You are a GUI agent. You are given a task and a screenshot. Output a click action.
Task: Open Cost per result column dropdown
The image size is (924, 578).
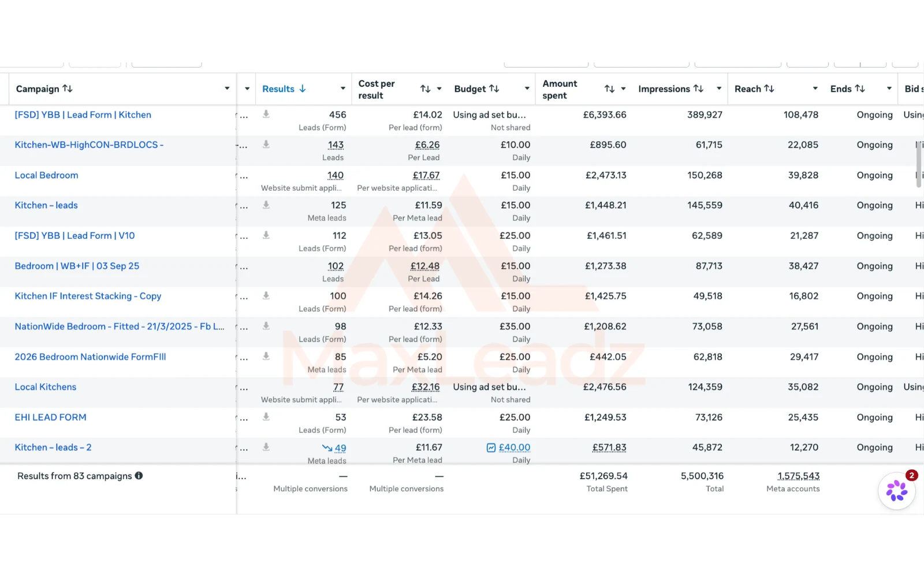[439, 88]
